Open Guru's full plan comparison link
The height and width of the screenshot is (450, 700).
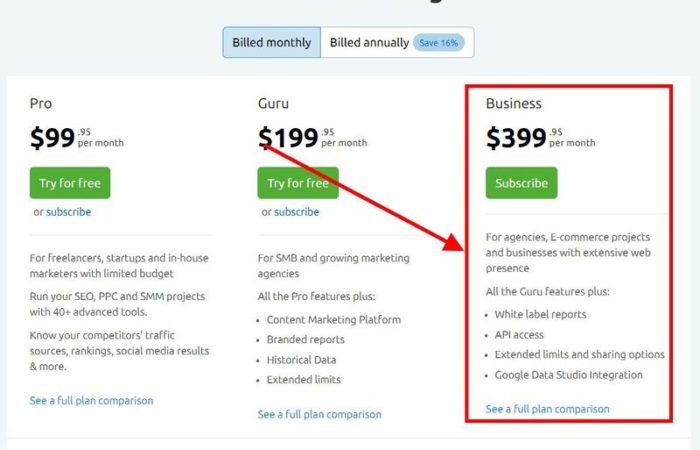(319, 414)
